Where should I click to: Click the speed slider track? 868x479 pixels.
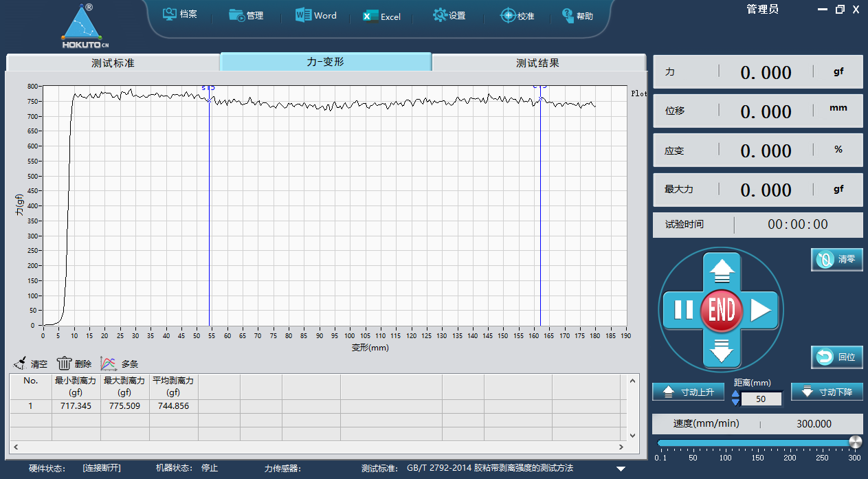tap(756, 443)
